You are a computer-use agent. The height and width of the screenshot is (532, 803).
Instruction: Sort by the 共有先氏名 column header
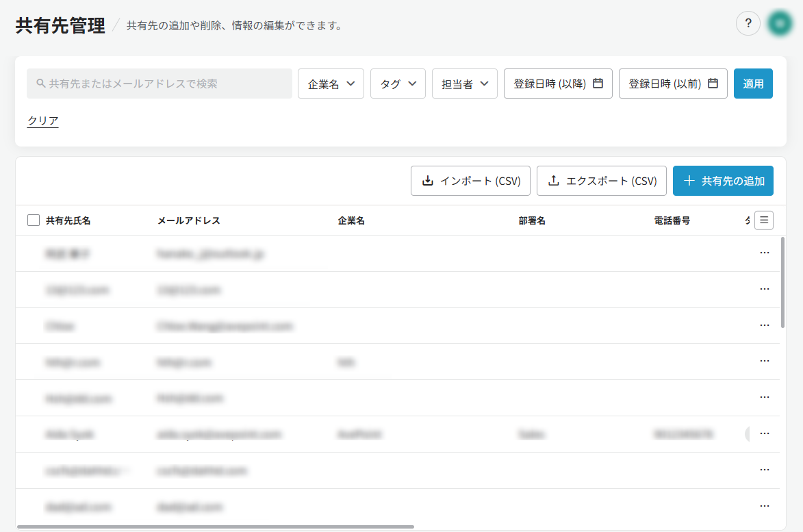pyautogui.click(x=68, y=220)
